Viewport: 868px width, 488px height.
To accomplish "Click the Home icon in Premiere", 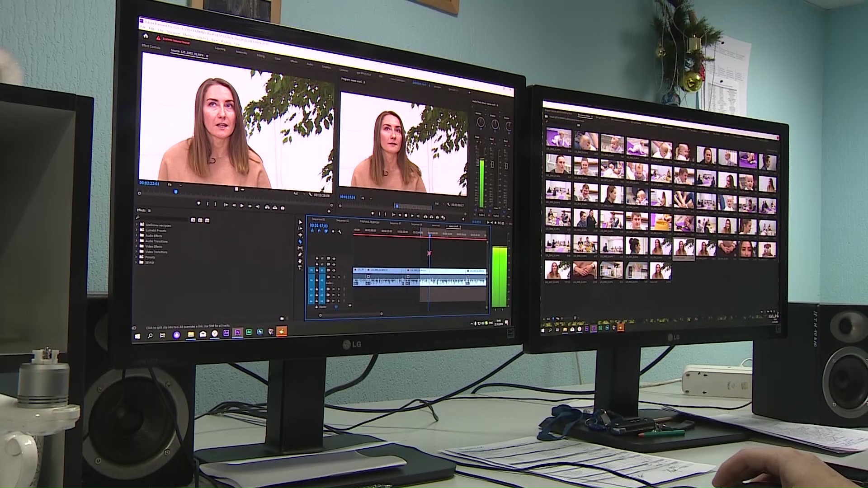I will click(x=146, y=36).
